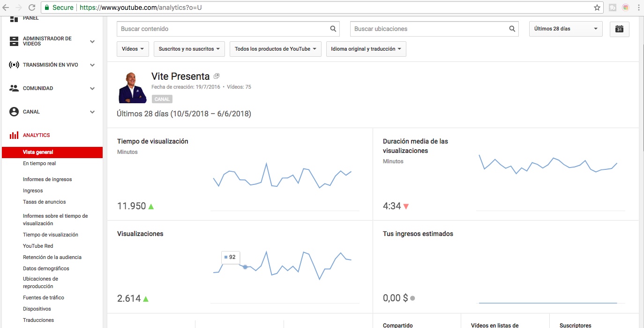The width and height of the screenshot is (644, 328).
Task: Open Retención de la audiencia report
Action: 52,257
